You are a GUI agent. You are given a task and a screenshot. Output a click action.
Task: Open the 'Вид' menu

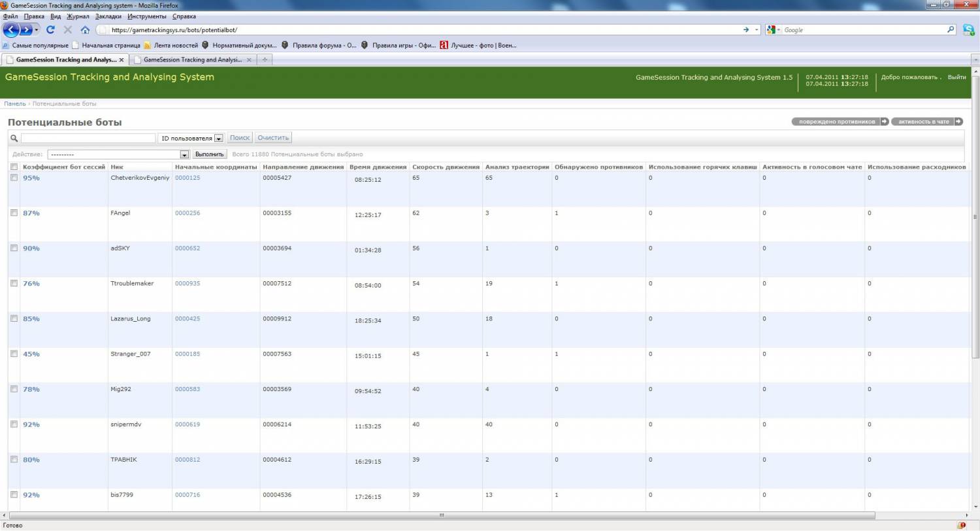pos(56,16)
